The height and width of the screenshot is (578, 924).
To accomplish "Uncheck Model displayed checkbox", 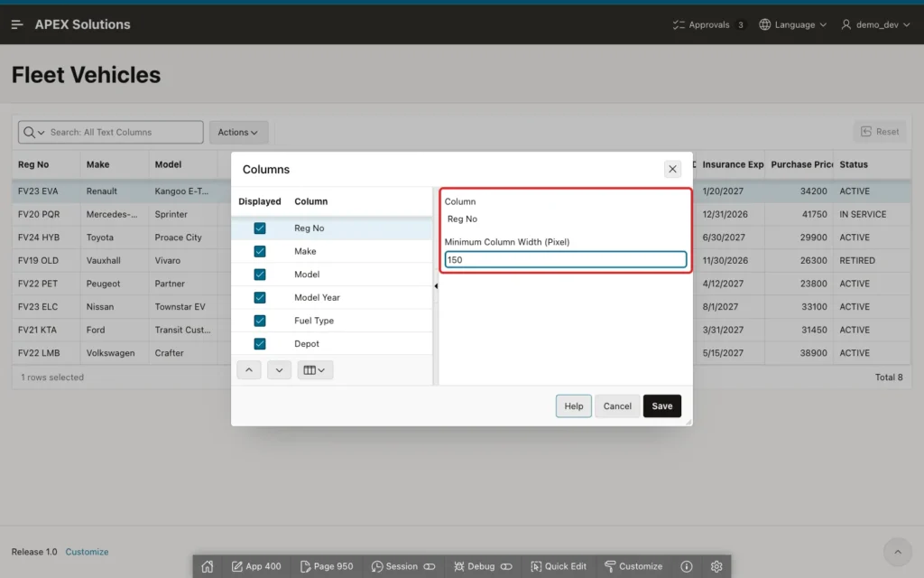I will pos(259,275).
